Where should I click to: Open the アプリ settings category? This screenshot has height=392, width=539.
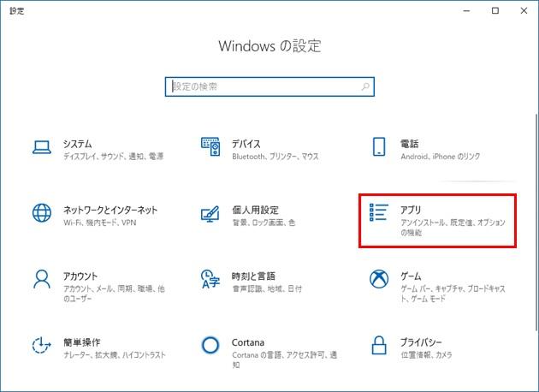click(411, 210)
